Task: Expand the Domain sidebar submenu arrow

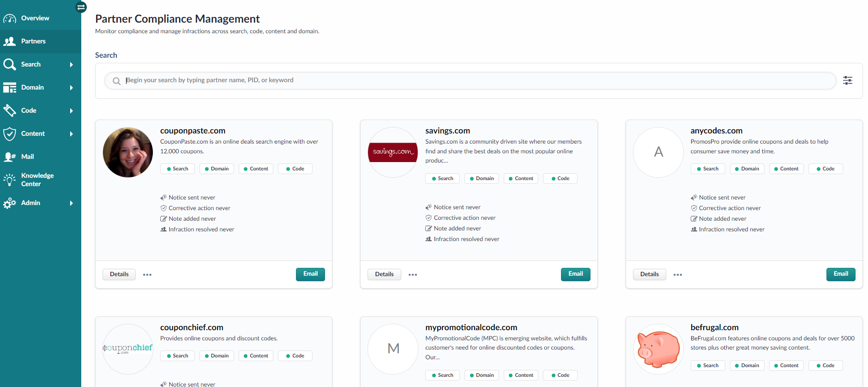Action: pyautogui.click(x=72, y=88)
